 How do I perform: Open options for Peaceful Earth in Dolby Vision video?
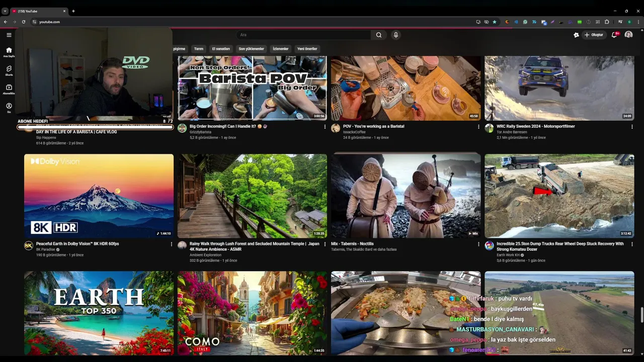171,244
